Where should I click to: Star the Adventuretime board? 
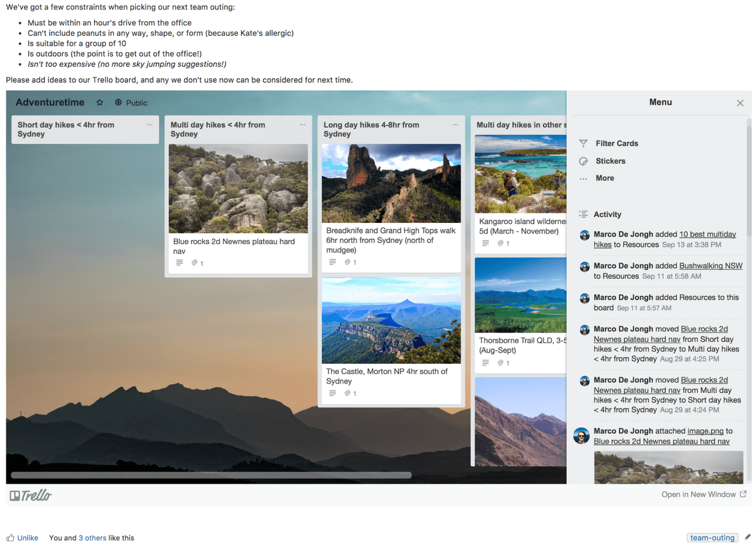[x=99, y=101]
